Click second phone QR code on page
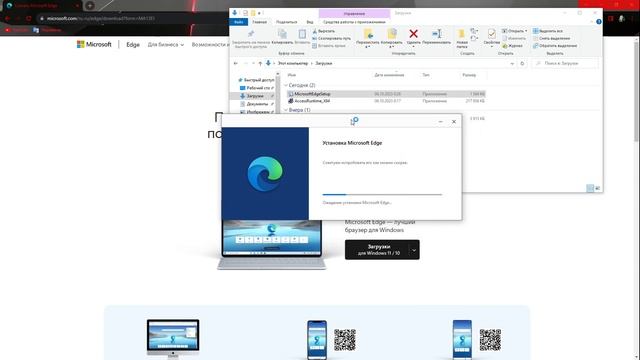 pyautogui.click(x=490, y=340)
